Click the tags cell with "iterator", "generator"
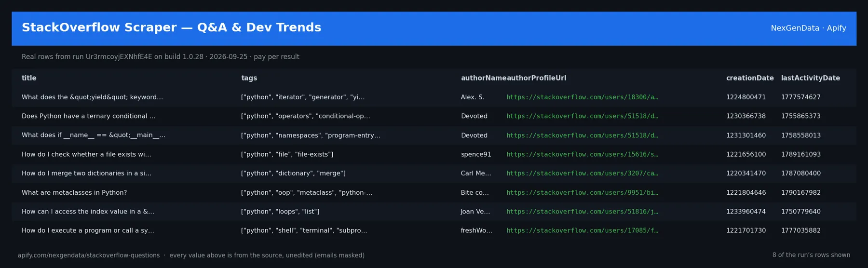 point(303,97)
